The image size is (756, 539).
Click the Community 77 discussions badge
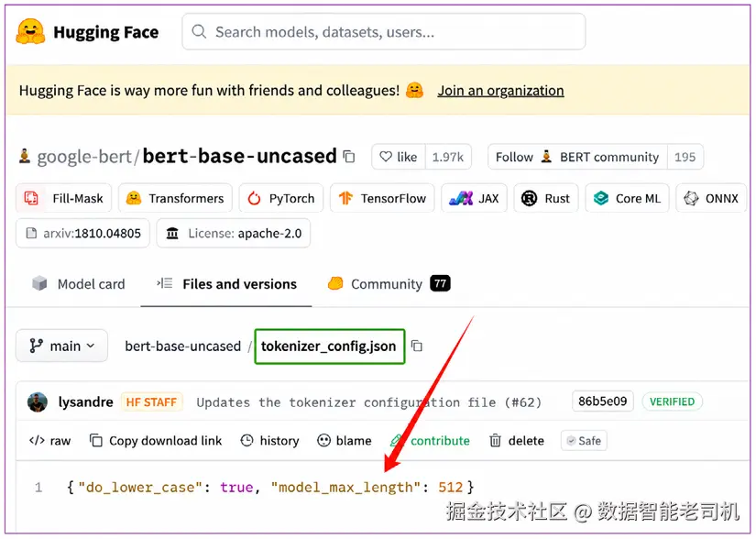[440, 283]
